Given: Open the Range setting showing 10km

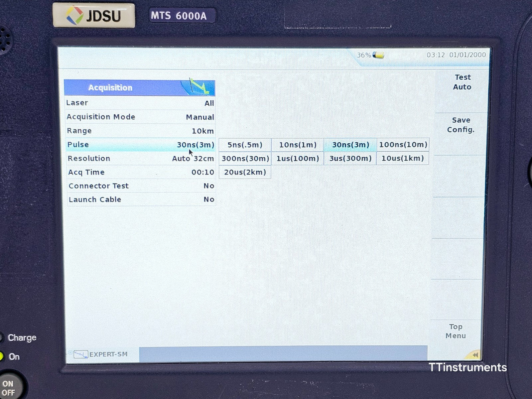Looking at the screenshot, I should (x=141, y=131).
